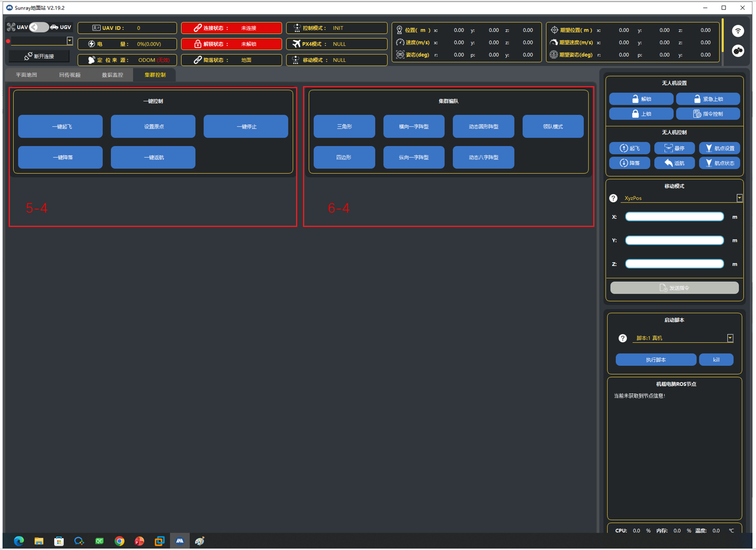Viewport: 756px width, 550px height.
Task: Select the 集群控制 tab
Action: [155, 75]
